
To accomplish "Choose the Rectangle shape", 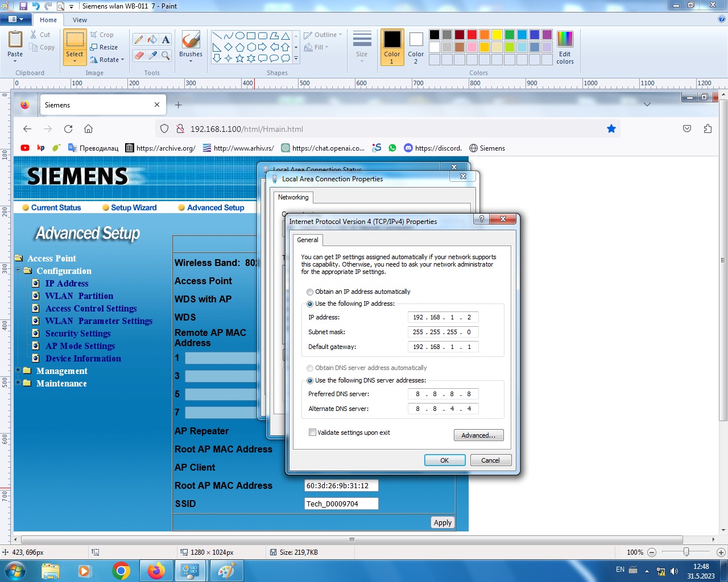I will tap(251, 35).
